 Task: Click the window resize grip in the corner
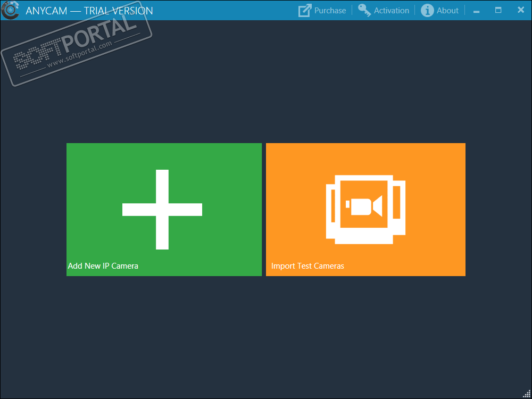[526, 393]
